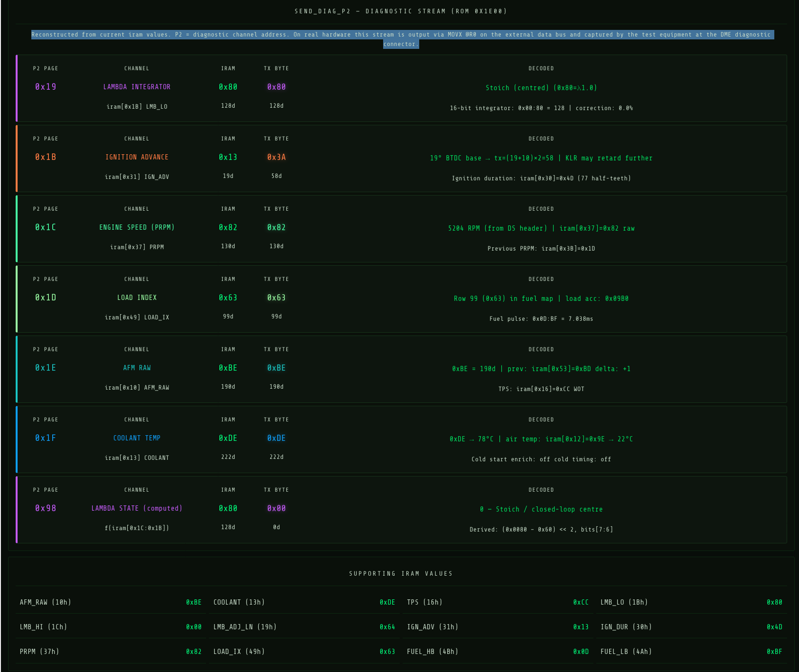Click 'Fuel pulse: 0x0D:BF = 7.038ms' line

[541, 319]
